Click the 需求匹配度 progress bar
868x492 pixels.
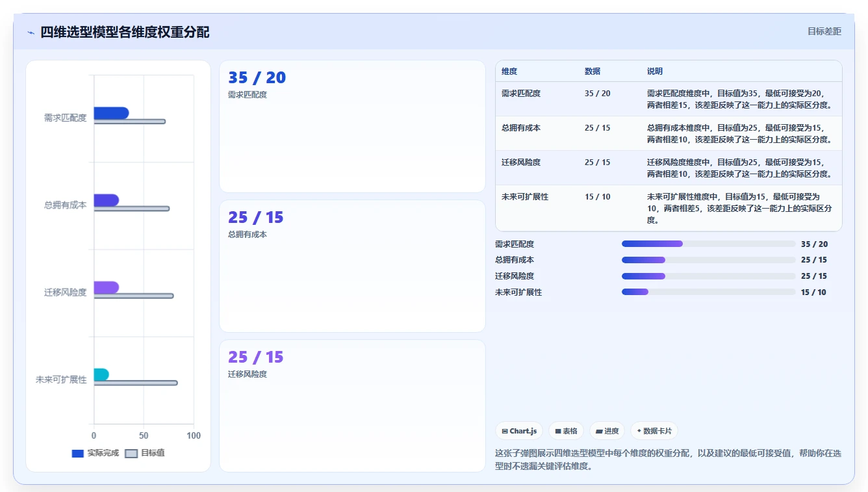point(708,244)
